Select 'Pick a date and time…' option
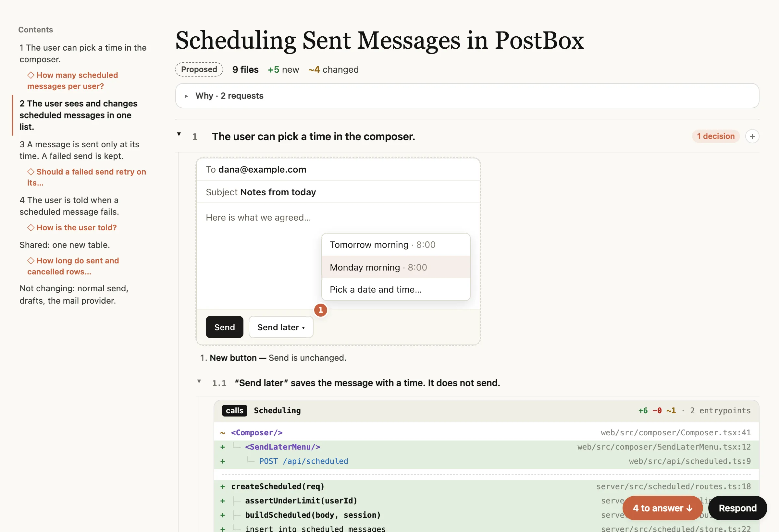This screenshot has height=532, width=779. coord(396,289)
